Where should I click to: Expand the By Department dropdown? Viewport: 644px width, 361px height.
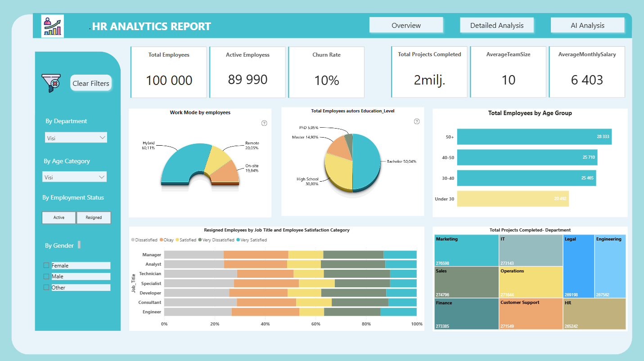[x=102, y=138]
